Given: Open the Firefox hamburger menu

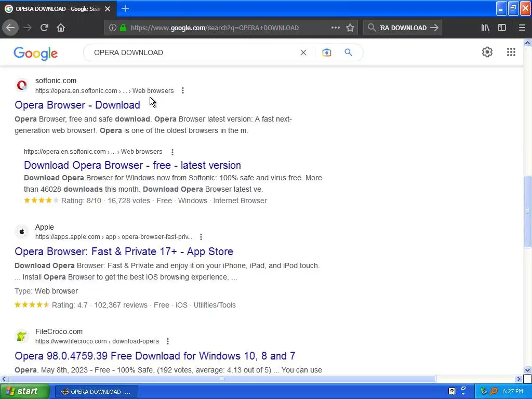Looking at the screenshot, I should [x=522, y=28].
